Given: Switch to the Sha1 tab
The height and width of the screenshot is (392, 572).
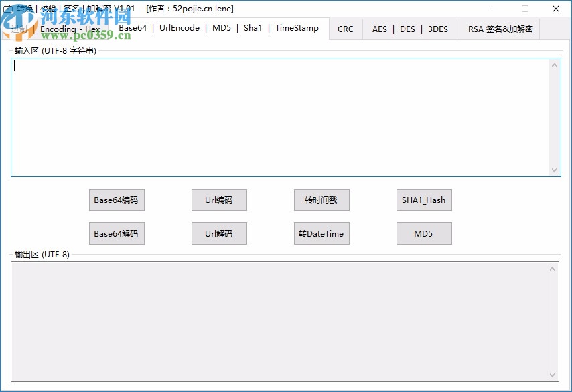Looking at the screenshot, I should pyautogui.click(x=253, y=29).
